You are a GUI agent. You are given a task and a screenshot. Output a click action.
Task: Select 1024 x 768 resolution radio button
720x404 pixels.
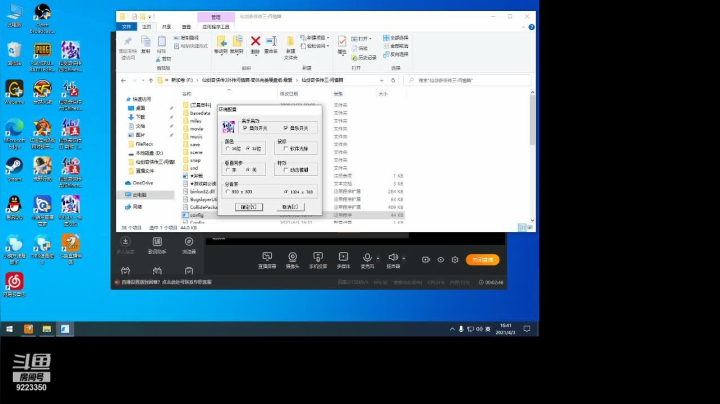click(286, 191)
